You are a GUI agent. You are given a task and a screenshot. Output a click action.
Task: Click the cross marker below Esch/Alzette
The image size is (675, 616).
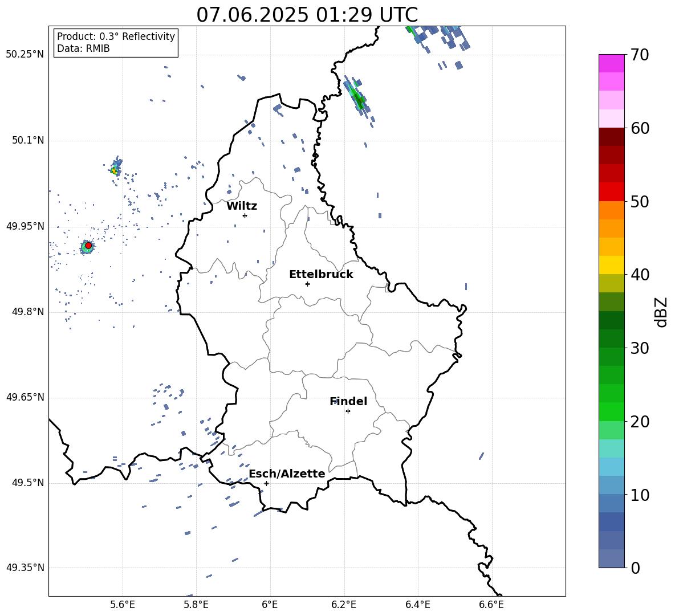pos(266,483)
